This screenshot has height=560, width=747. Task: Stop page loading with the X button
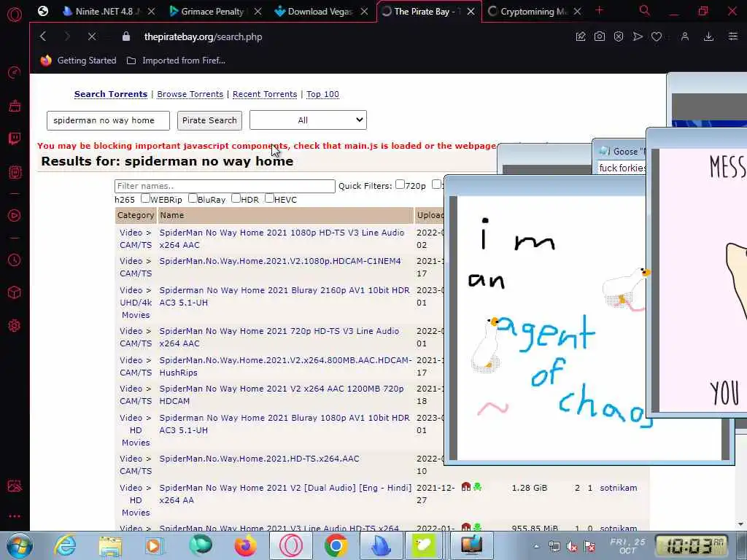[92, 36]
